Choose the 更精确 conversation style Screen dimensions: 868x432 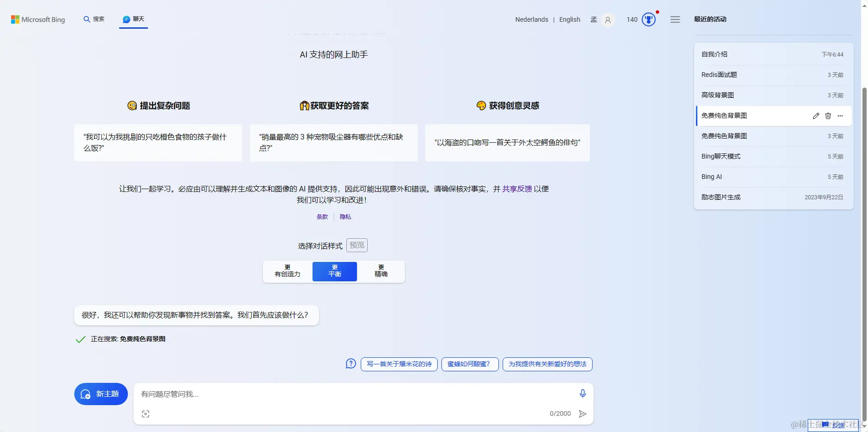381,271
